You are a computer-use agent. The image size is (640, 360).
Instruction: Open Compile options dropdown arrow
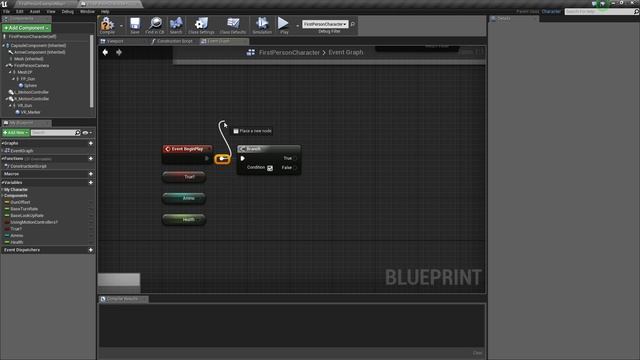[121, 26]
